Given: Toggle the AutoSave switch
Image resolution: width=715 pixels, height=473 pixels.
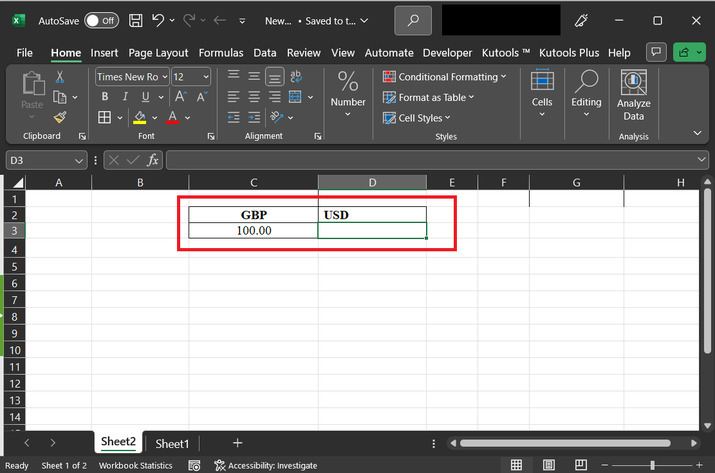Looking at the screenshot, I should coord(102,21).
